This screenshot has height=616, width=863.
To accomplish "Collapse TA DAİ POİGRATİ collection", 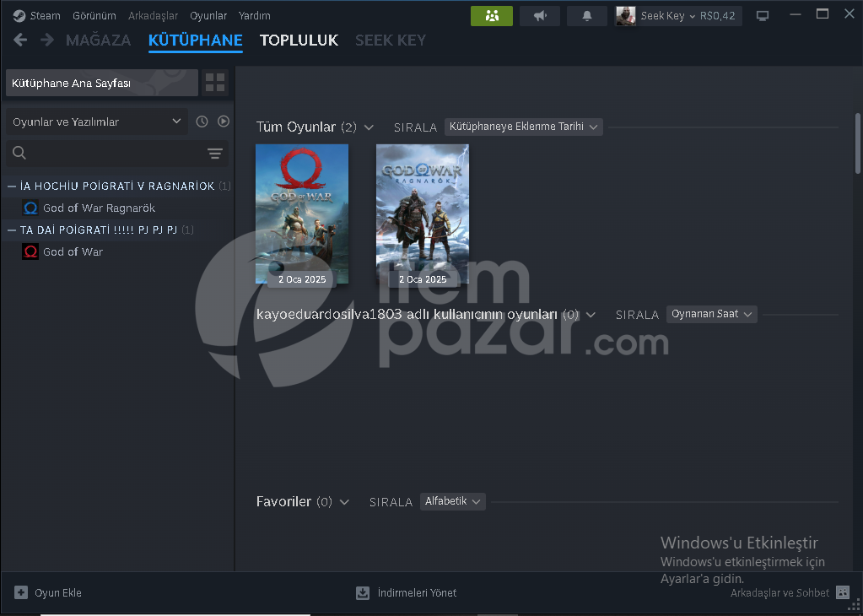I will [12, 230].
